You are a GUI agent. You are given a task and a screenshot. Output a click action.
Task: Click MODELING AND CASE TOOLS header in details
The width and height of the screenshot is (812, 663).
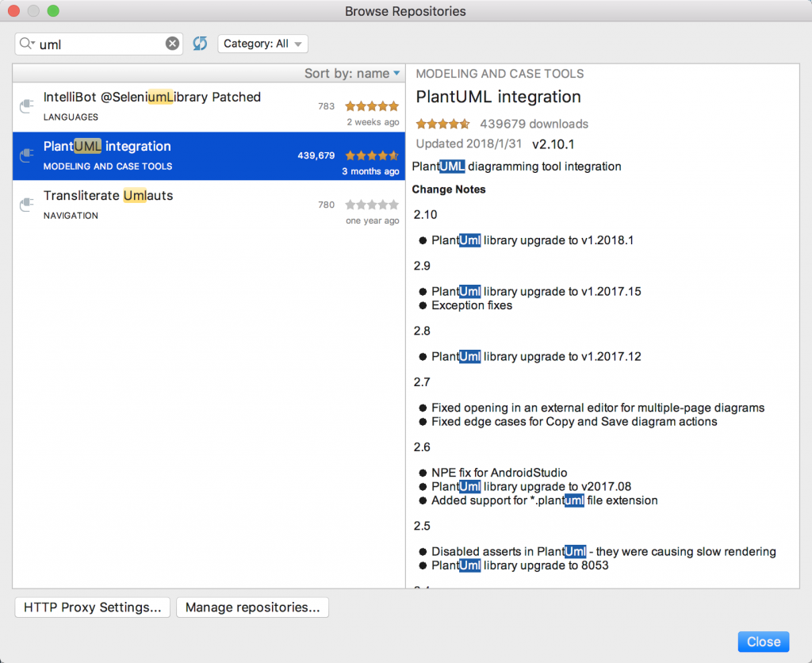point(500,74)
